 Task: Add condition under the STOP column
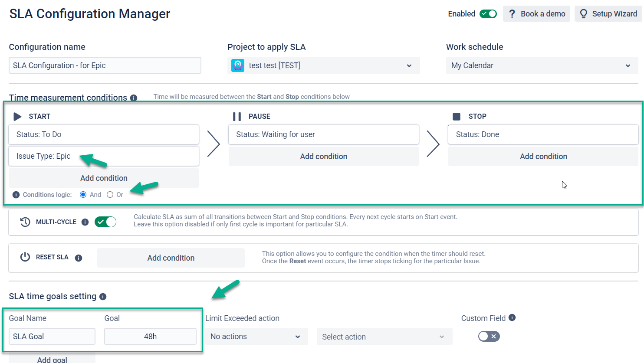click(x=543, y=157)
